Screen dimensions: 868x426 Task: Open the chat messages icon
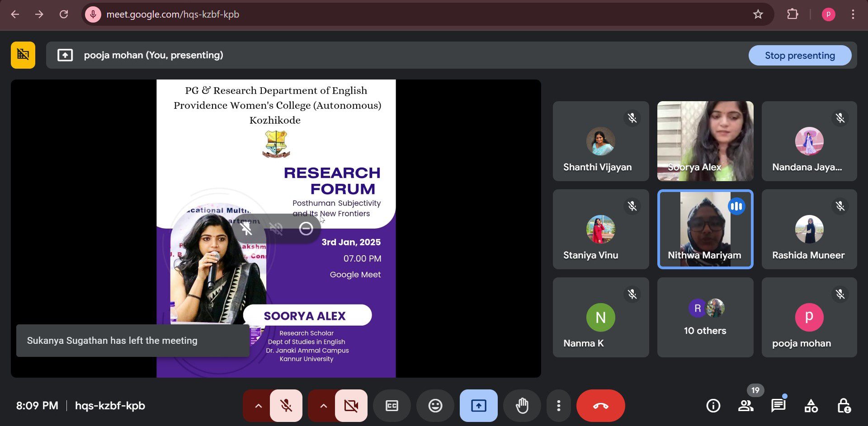click(778, 406)
